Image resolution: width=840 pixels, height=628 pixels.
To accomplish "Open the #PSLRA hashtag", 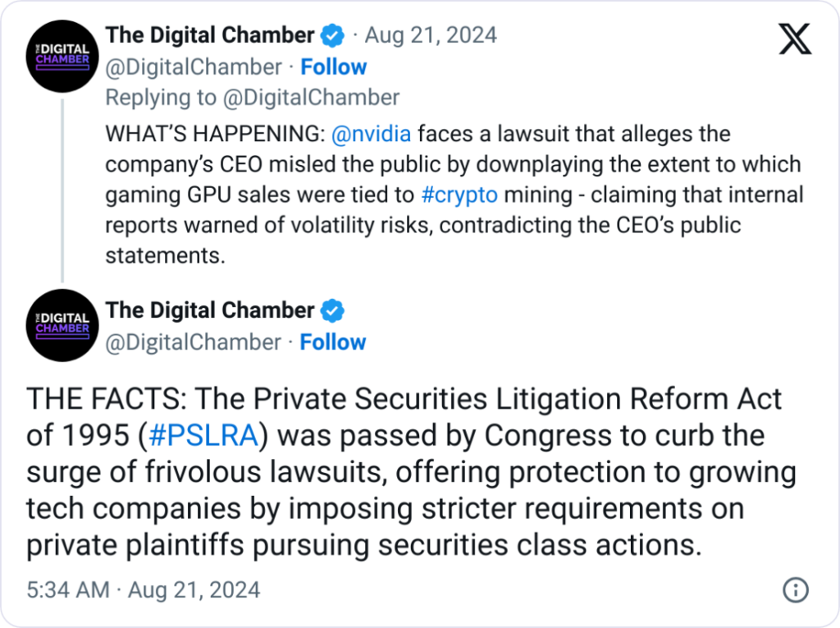I will pos(205,435).
